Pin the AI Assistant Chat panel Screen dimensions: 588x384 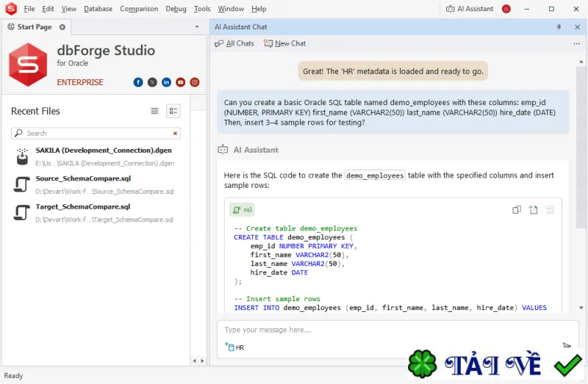(559, 27)
